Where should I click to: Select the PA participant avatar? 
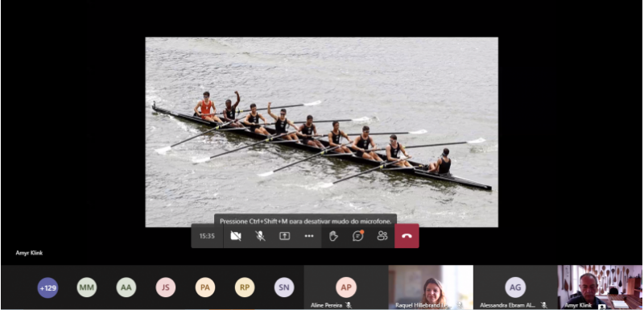pyautogui.click(x=205, y=287)
